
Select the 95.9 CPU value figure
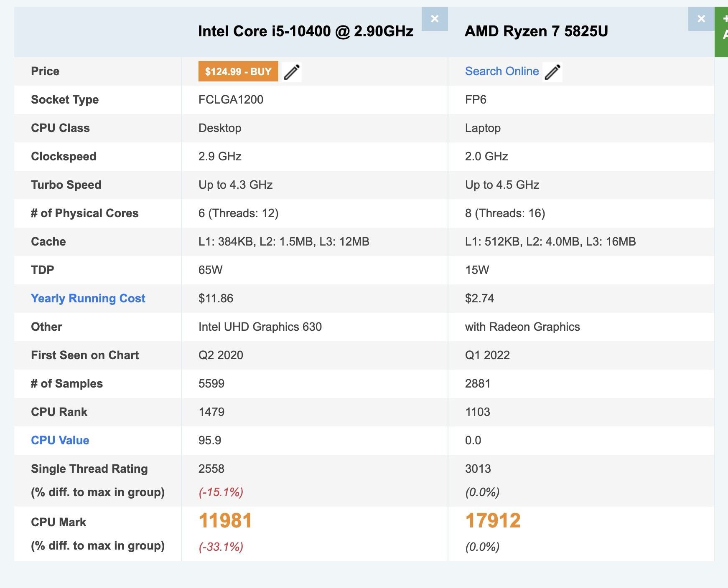click(210, 440)
